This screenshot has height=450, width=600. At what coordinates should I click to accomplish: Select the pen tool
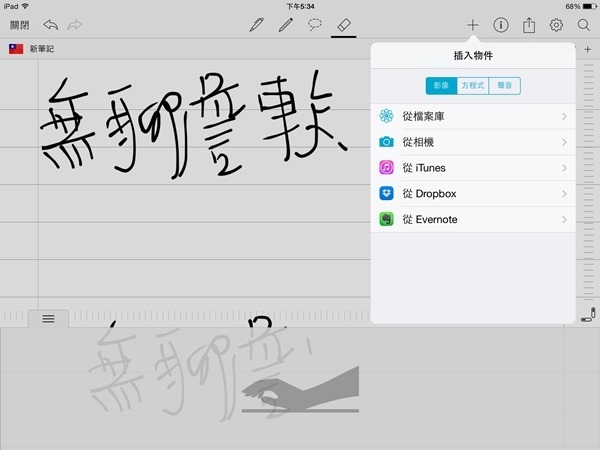point(256,25)
